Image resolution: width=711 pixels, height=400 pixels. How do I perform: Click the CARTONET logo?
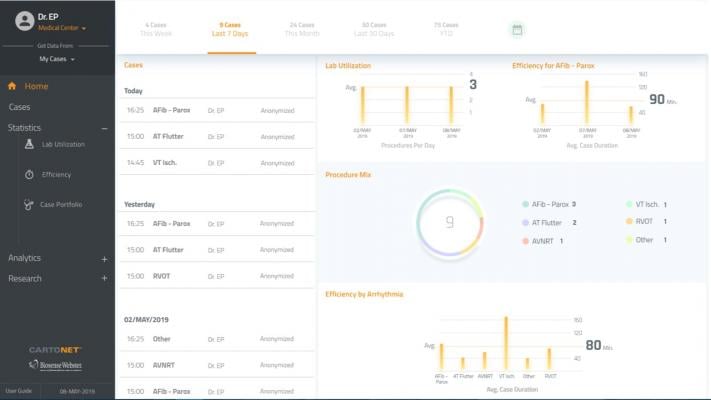[56, 350]
